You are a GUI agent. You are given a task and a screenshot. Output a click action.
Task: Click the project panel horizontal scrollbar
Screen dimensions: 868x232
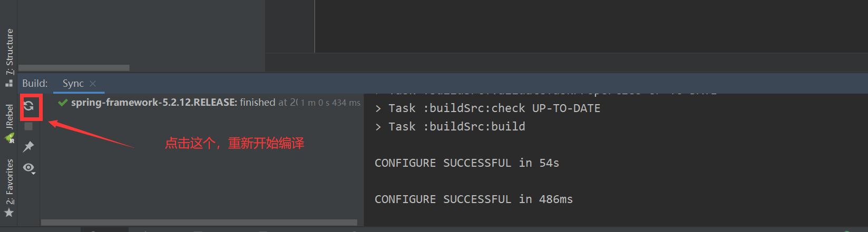74,68
